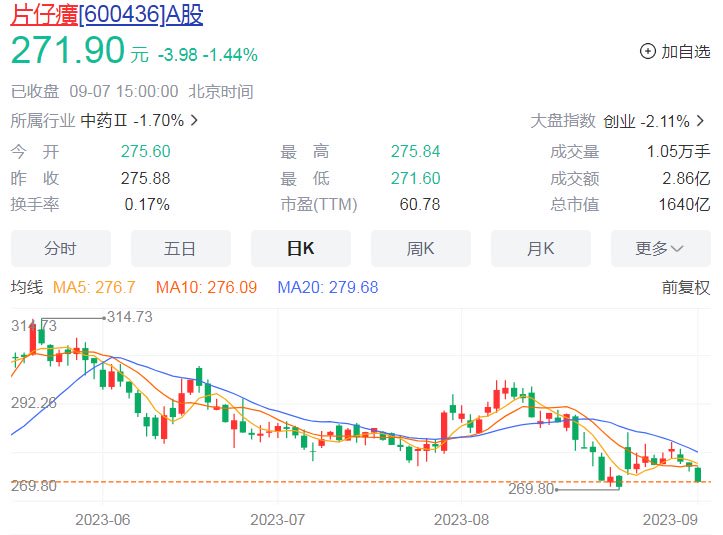Open the 创业 -2.11% index link

click(x=646, y=121)
